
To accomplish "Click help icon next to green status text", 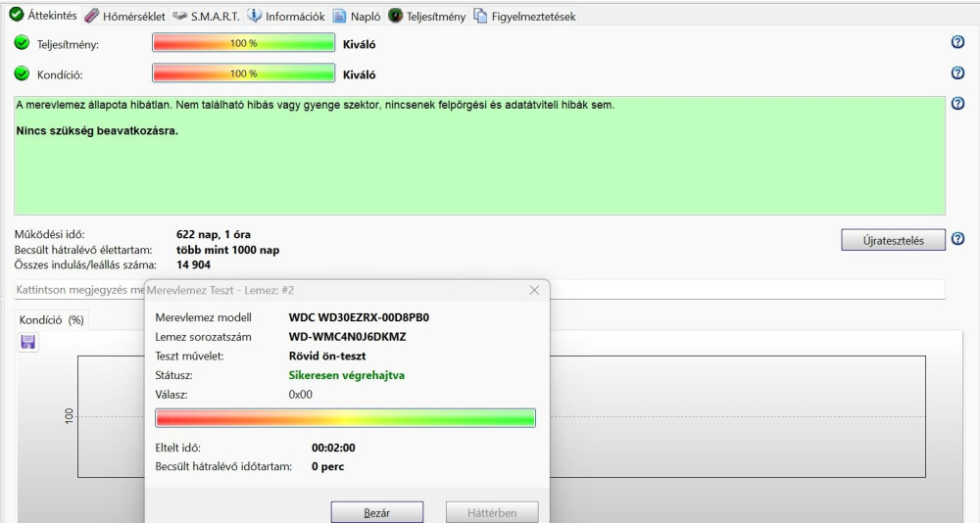I will point(957,103).
